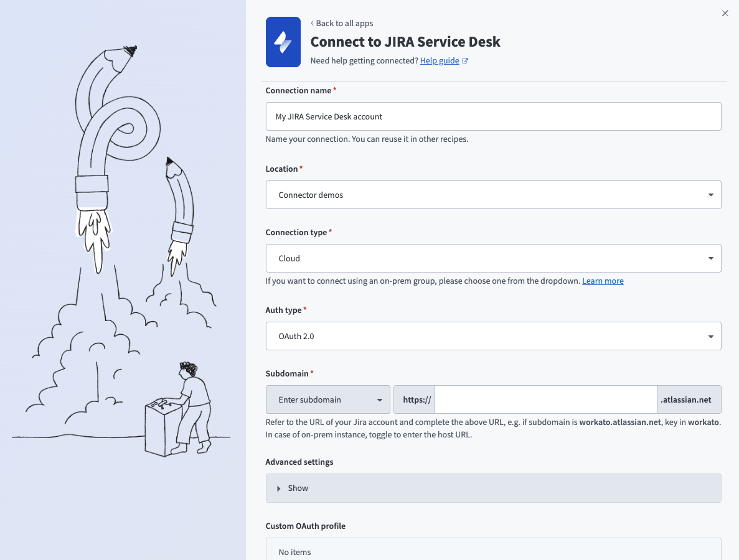Image resolution: width=739 pixels, height=560 pixels.
Task: Expand the Advanced settings Show section
Action: click(493, 488)
